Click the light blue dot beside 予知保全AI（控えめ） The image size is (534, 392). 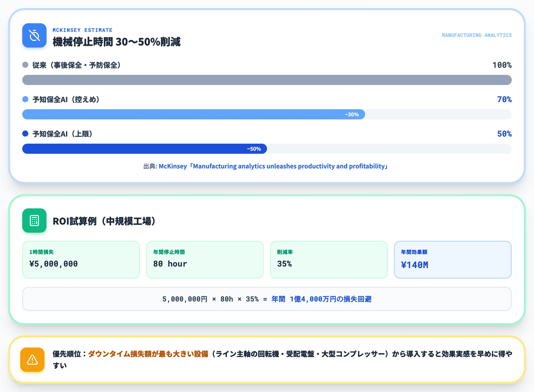25,99
